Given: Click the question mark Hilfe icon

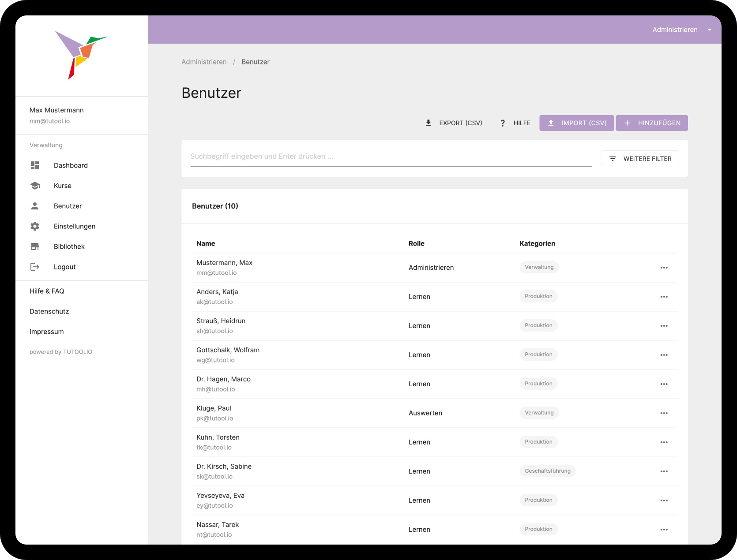Looking at the screenshot, I should click(502, 123).
